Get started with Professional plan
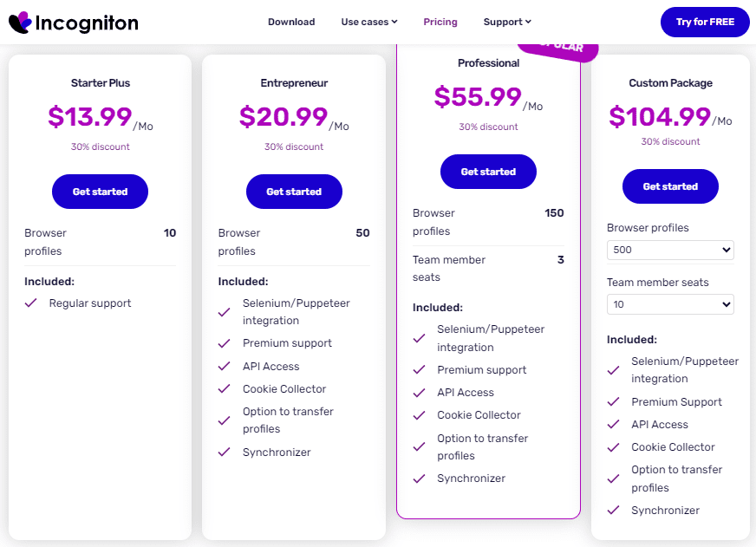Image resolution: width=756 pixels, height=547 pixels. [488, 172]
